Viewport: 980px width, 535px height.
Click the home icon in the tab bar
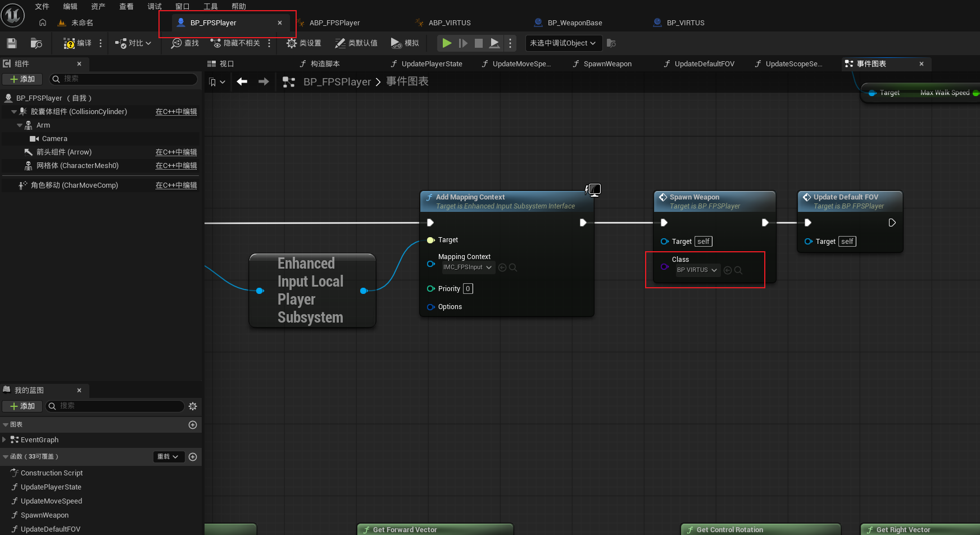click(x=43, y=22)
